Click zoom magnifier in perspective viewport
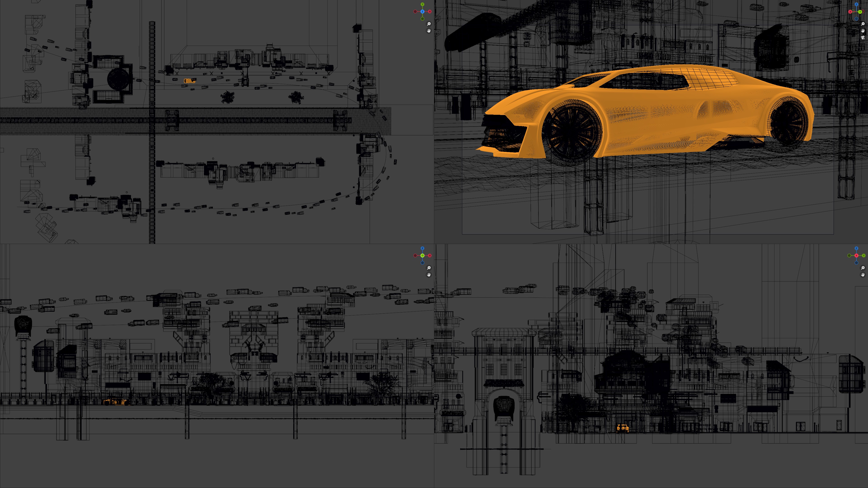 tap(863, 24)
